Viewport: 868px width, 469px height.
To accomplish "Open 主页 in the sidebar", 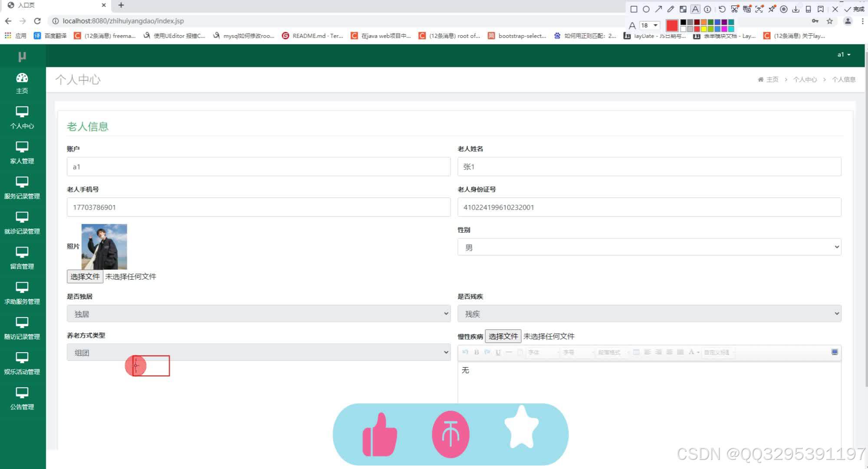I will tap(22, 83).
